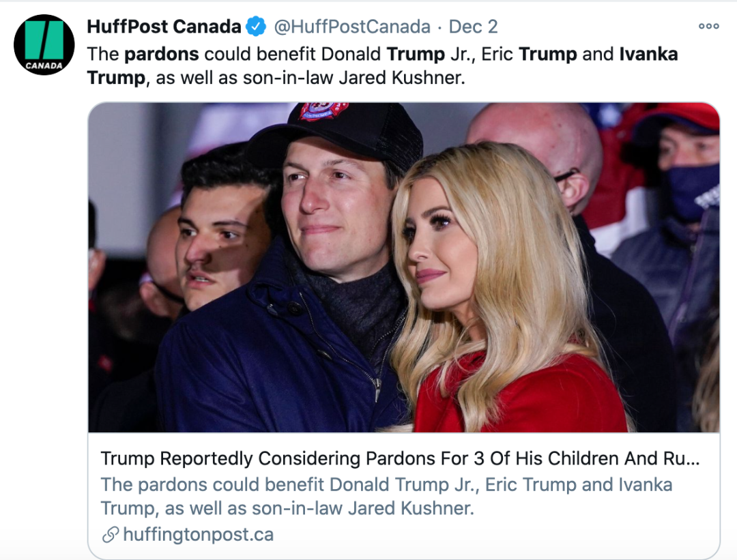Open the HuffPost Canada profile avatar

tap(44, 44)
